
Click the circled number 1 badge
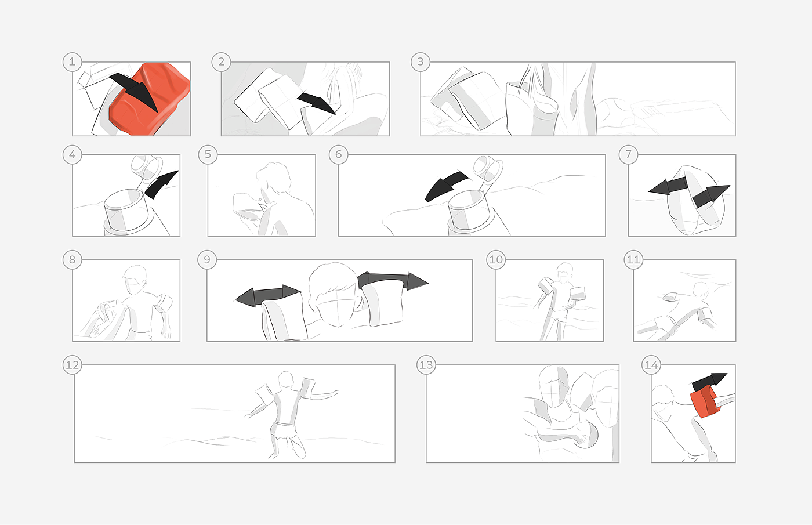pos(72,61)
